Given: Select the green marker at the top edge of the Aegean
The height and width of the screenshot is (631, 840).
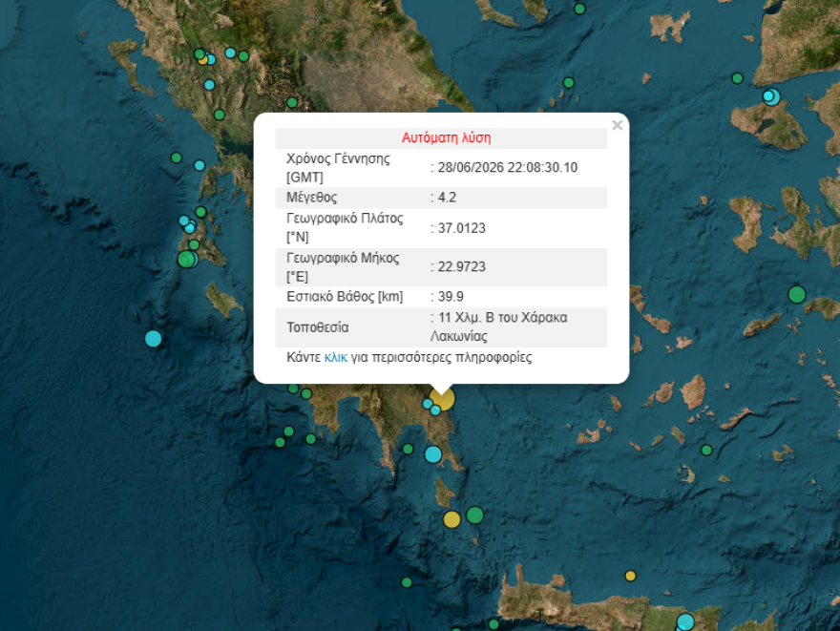Looking at the screenshot, I should (x=579, y=9).
